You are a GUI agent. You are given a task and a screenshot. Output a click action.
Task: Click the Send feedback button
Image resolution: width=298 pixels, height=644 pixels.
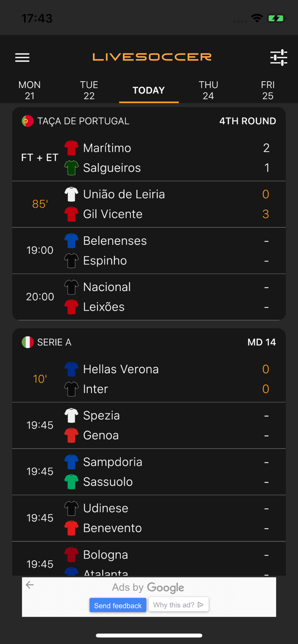pyautogui.click(x=117, y=605)
